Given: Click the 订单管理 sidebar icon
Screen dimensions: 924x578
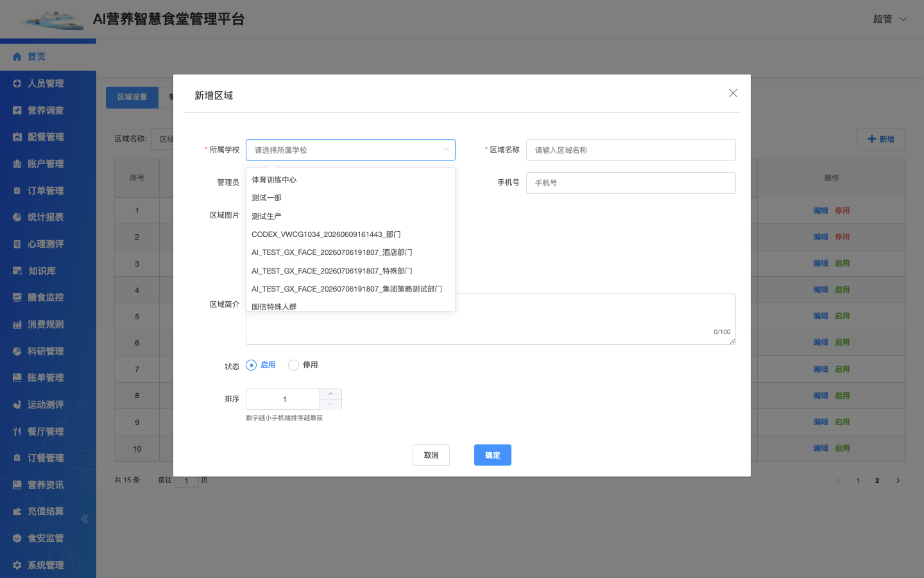Looking at the screenshot, I should pyautogui.click(x=17, y=191).
